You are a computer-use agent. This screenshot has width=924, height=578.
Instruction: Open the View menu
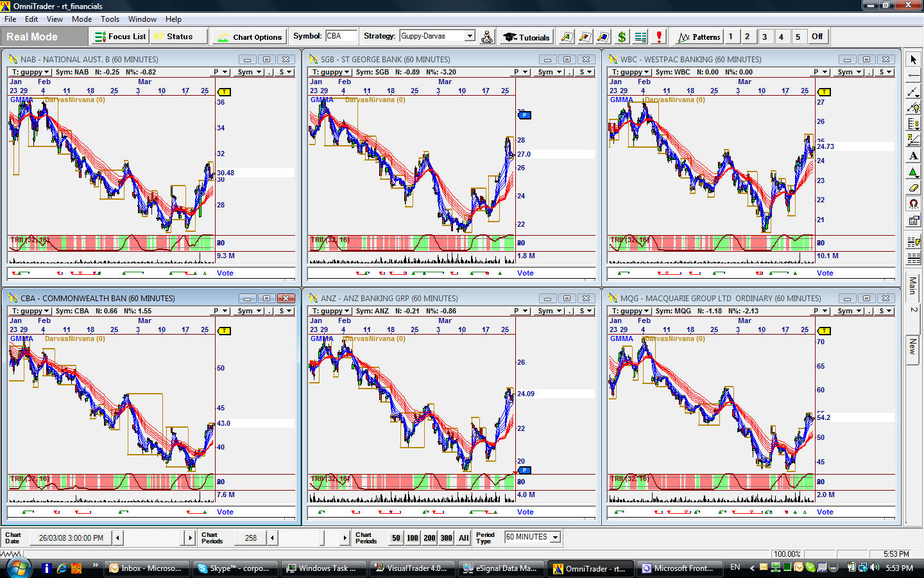click(55, 19)
